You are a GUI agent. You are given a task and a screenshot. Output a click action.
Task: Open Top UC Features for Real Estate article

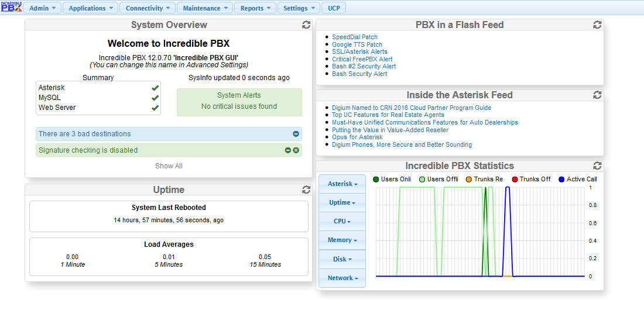tap(388, 115)
